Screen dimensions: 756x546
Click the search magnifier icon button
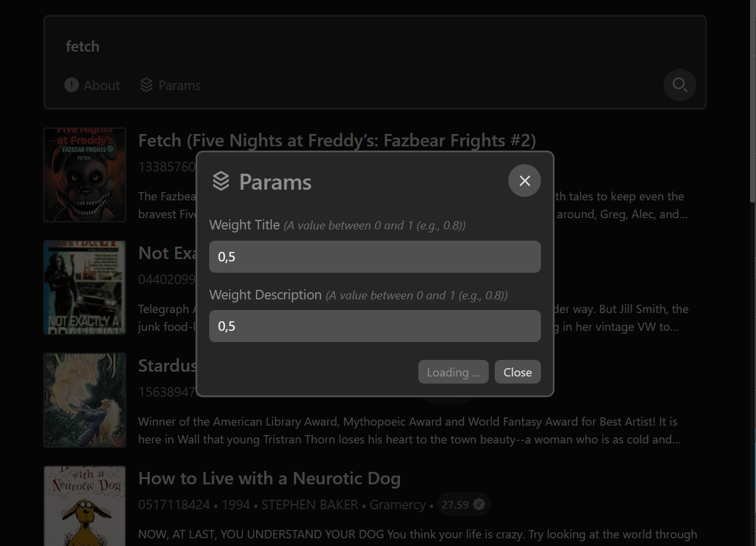680,85
